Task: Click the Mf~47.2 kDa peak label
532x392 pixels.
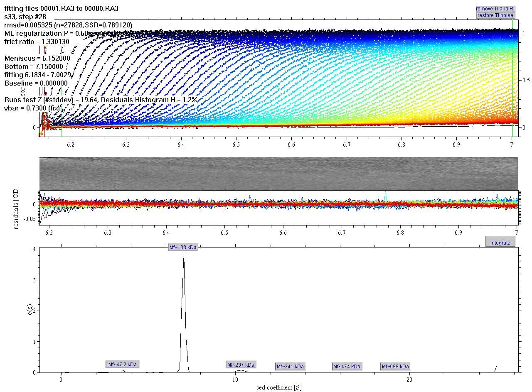Action: (122, 364)
